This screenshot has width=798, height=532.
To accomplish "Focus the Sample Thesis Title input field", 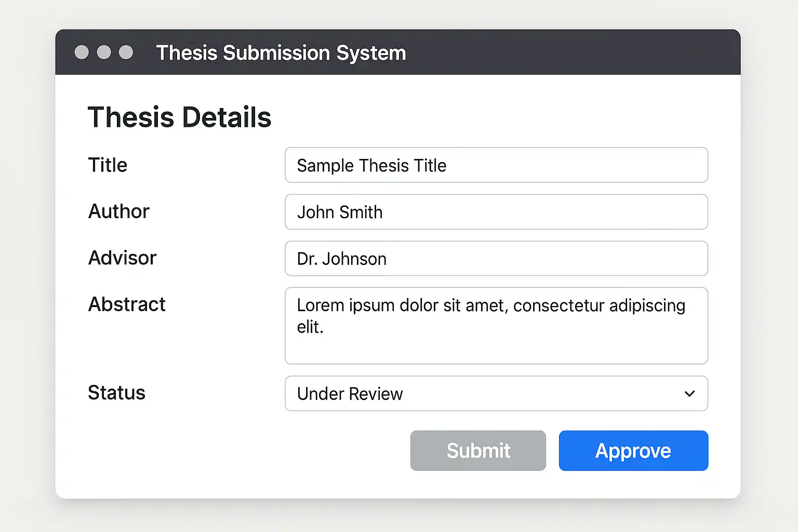I will pyautogui.click(x=496, y=165).
